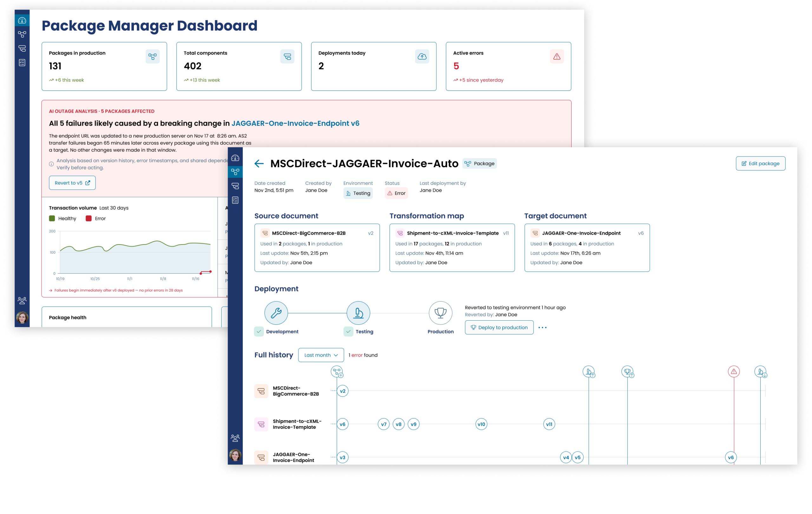Open the packages icon in the Dashboard window sidebar

coord(22,34)
